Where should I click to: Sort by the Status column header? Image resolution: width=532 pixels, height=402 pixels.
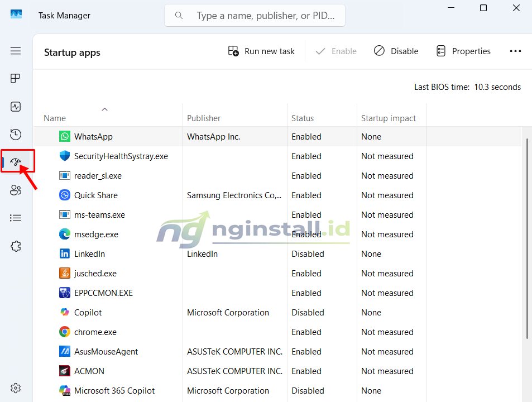click(x=303, y=118)
